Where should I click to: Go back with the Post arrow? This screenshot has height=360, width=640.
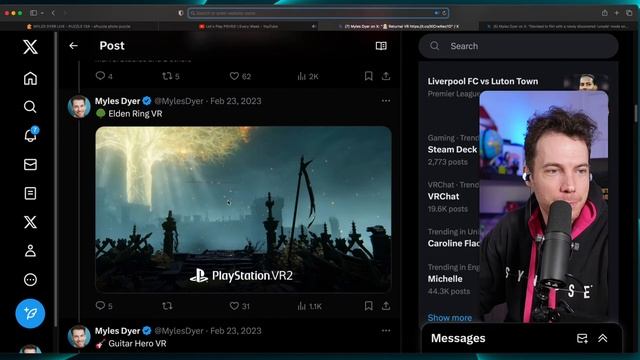tap(73, 46)
